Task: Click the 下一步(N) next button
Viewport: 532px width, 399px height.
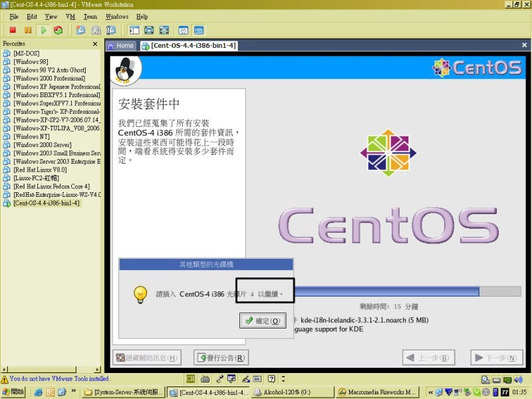Action: (497, 358)
